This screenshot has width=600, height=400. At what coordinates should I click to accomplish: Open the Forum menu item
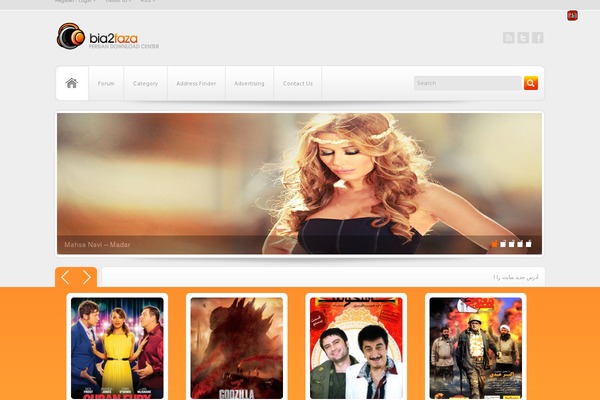[106, 83]
